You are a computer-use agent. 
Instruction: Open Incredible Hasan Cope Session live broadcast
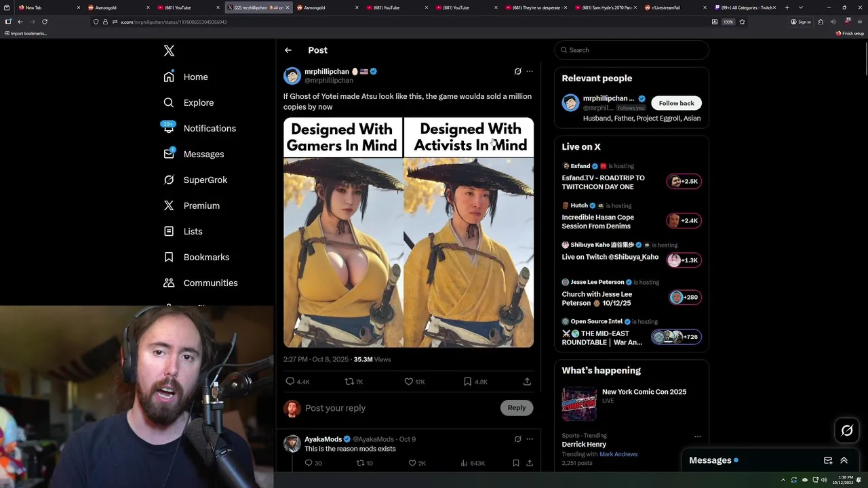tap(597, 222)
